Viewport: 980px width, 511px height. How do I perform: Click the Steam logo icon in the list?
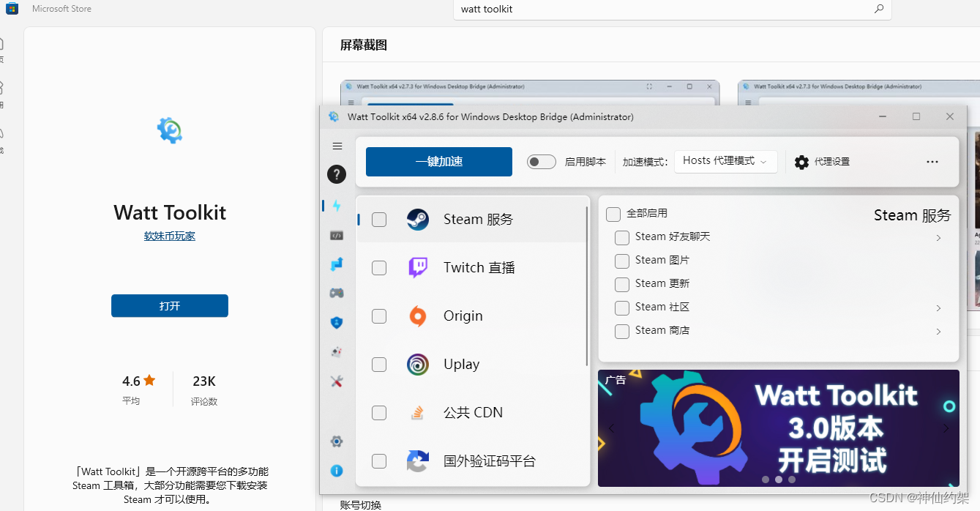pos(418,220)
